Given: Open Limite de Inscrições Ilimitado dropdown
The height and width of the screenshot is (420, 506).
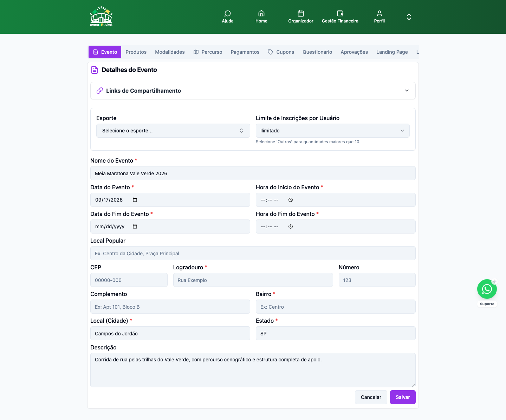Looking at the screenshot, I should [x=333, y=131].
